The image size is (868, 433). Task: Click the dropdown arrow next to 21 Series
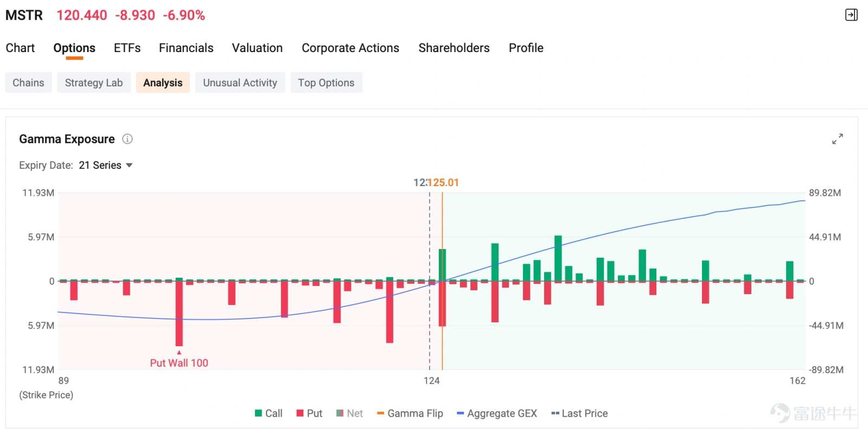(129, 165)
